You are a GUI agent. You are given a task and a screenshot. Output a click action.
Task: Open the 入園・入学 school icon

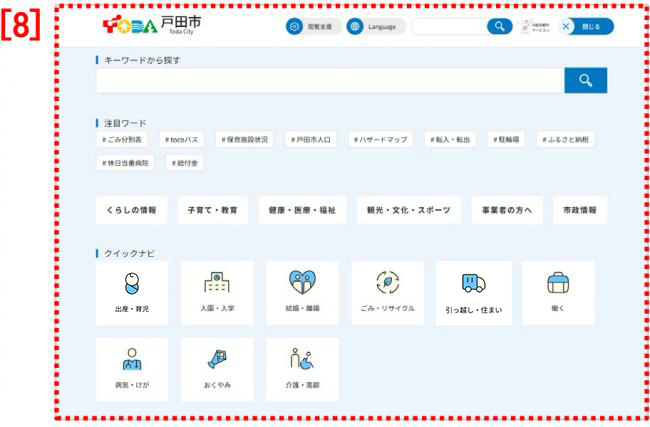(x=217, y=292)
